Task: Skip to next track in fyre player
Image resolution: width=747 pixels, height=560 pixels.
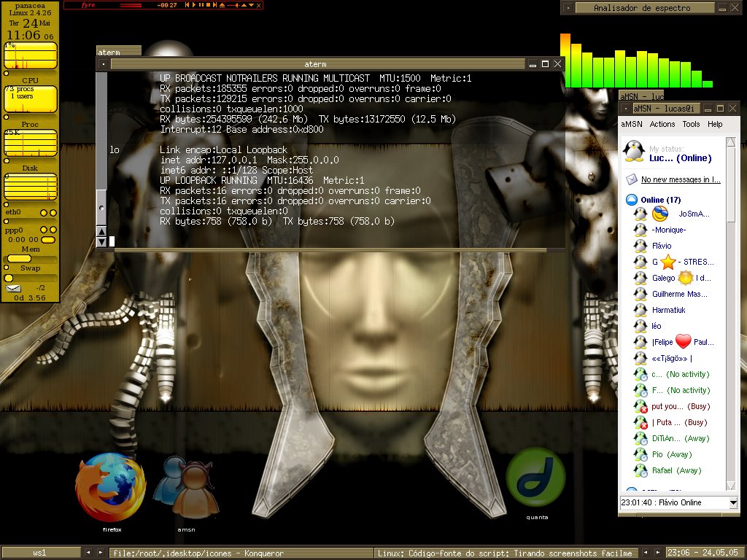Action: pos(215,5)
